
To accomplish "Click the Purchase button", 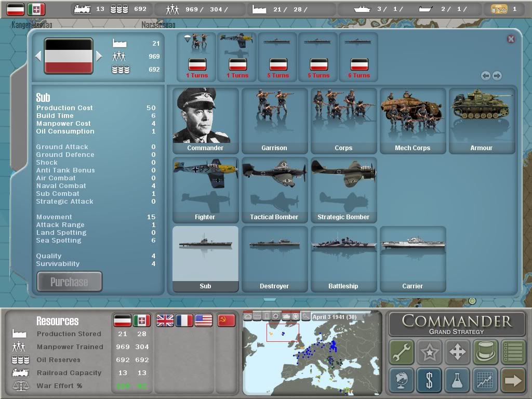I will (70, 282).
